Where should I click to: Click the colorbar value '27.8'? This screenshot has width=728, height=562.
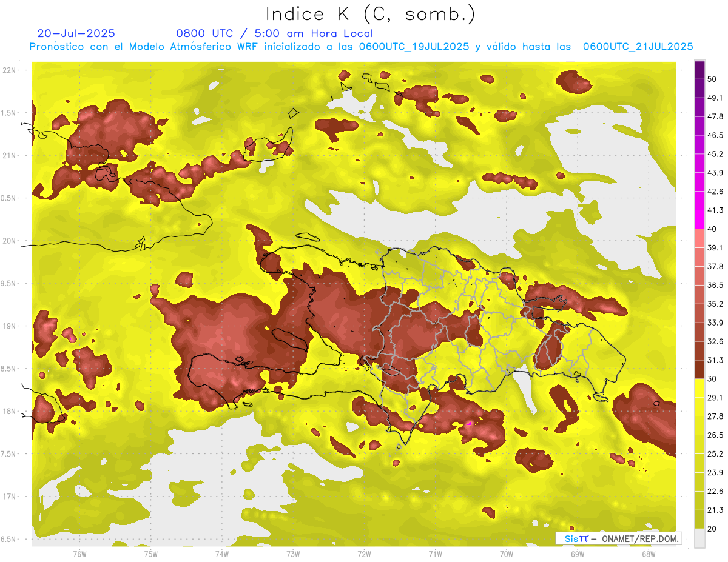pyautogui.click(x=715, y=416)
